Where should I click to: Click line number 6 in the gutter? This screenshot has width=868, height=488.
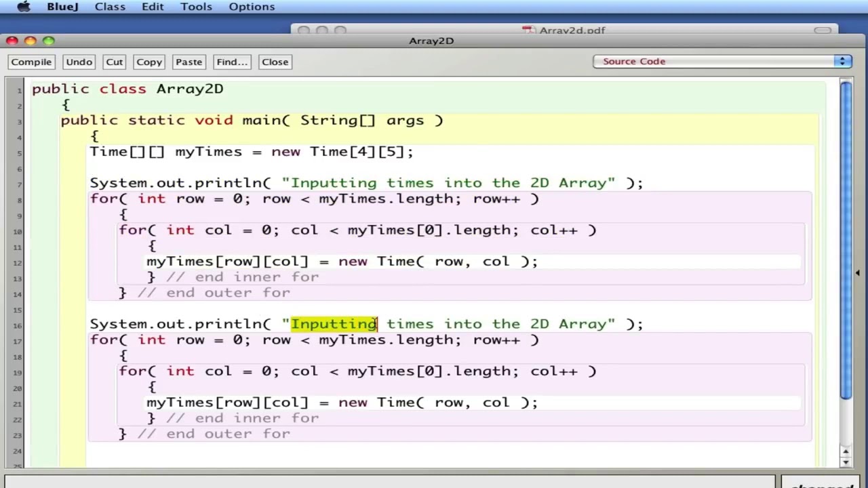(19, 169)
